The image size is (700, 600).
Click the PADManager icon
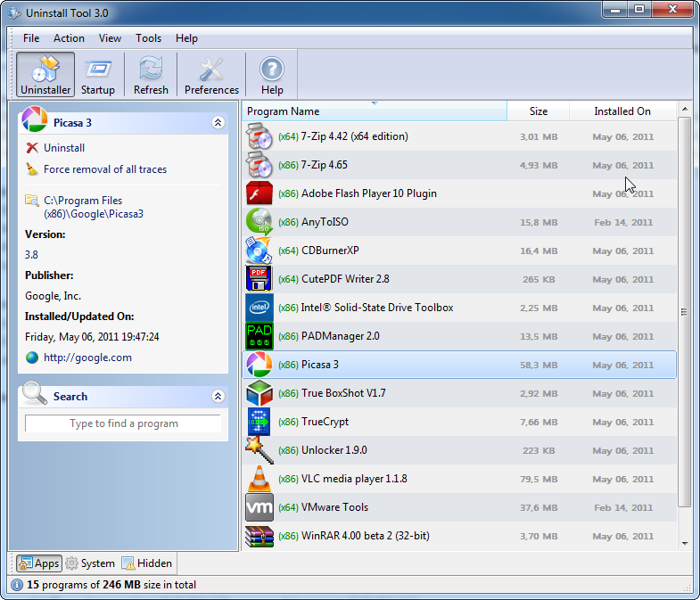pyautogui.click(x=259, y=336)
